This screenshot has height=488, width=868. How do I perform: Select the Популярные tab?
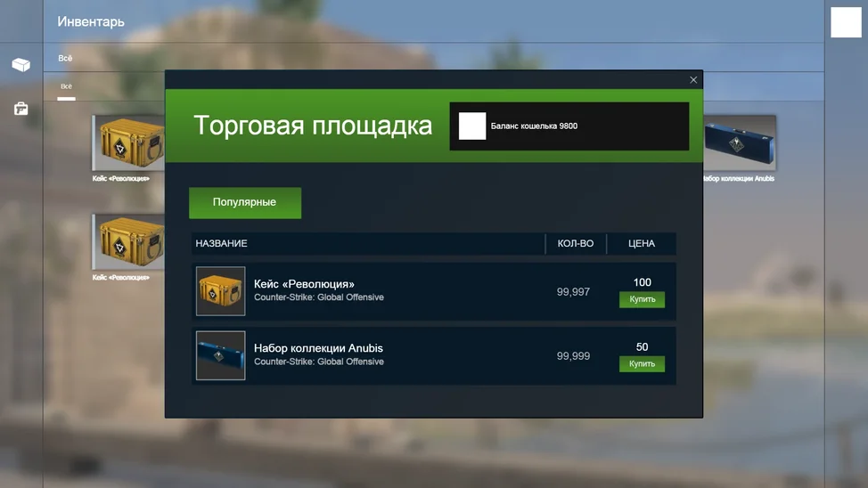coord(245,202)
